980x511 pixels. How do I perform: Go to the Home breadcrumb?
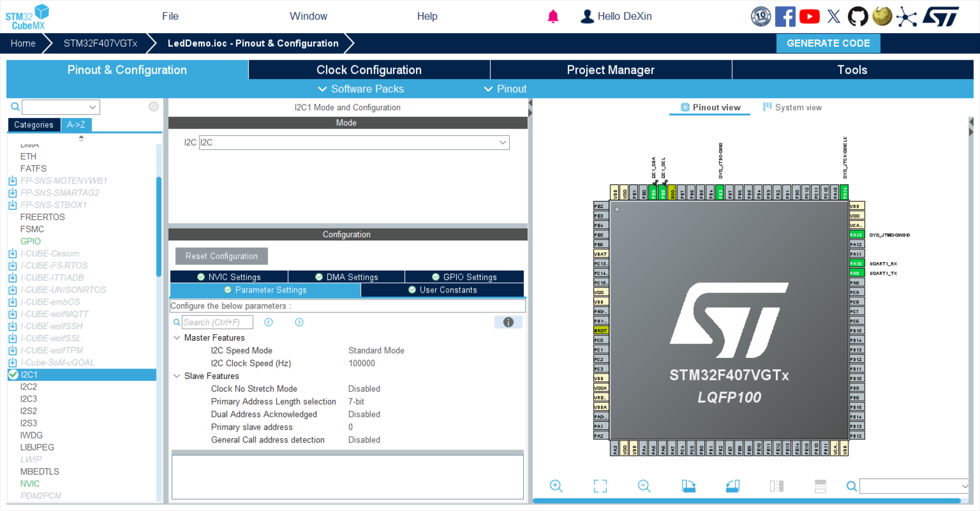pyautogui.click(x=23, y=43)
